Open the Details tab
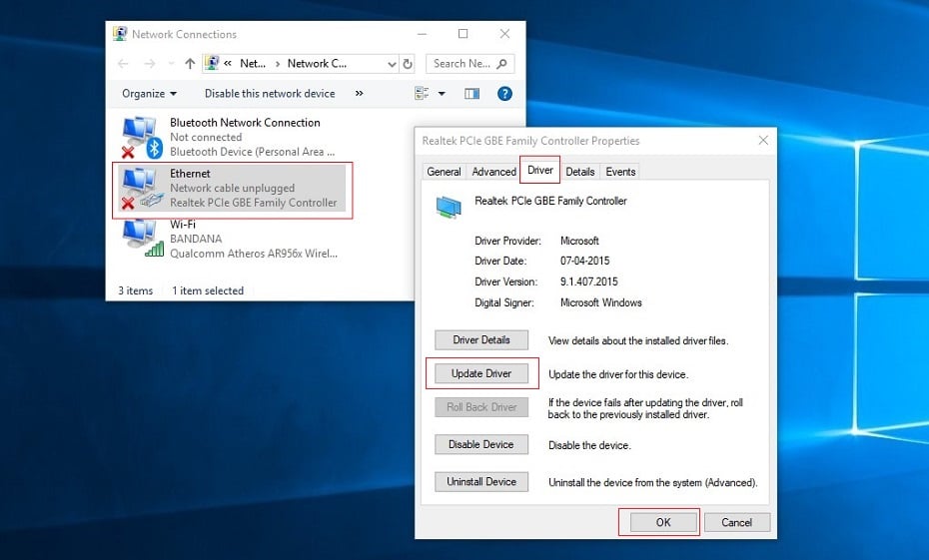 click(580, 172)
